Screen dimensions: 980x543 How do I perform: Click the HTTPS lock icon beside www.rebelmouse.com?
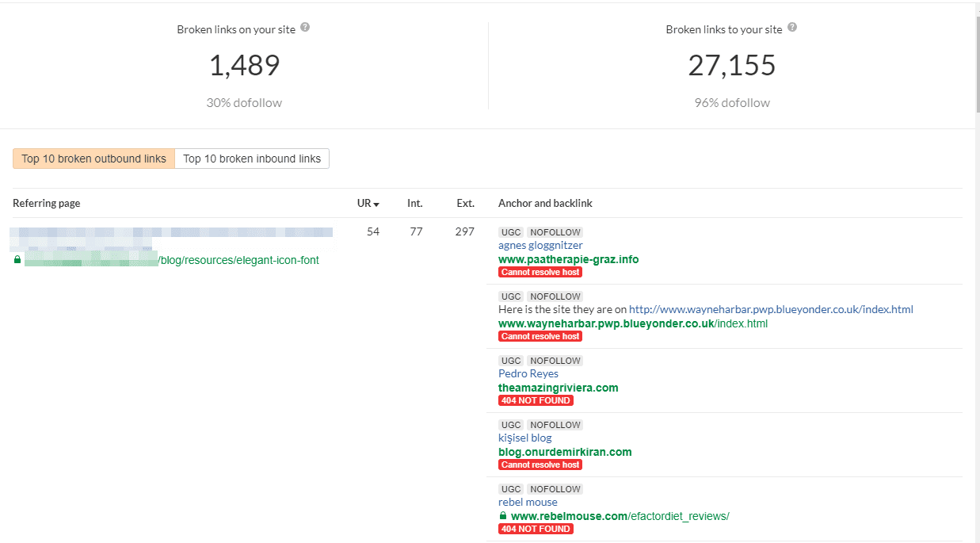[502, 515]
